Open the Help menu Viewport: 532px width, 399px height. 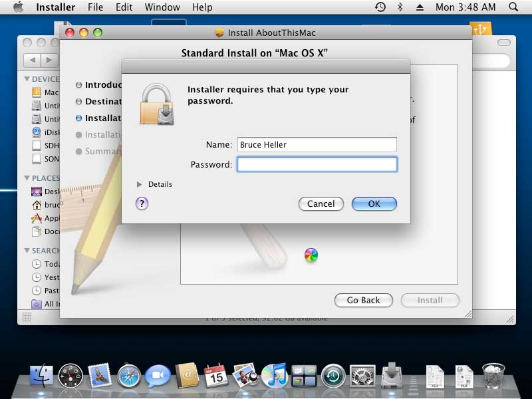click(x=202, y=7)
